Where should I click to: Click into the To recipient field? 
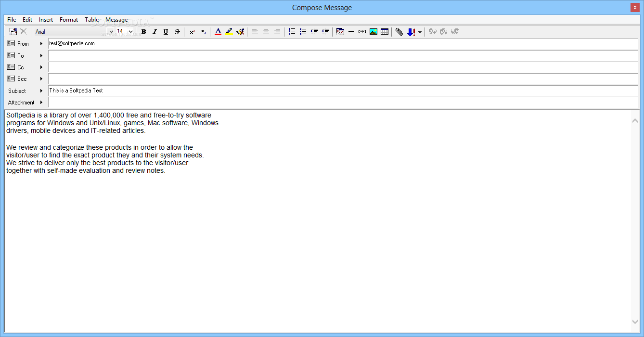(343, 55)
